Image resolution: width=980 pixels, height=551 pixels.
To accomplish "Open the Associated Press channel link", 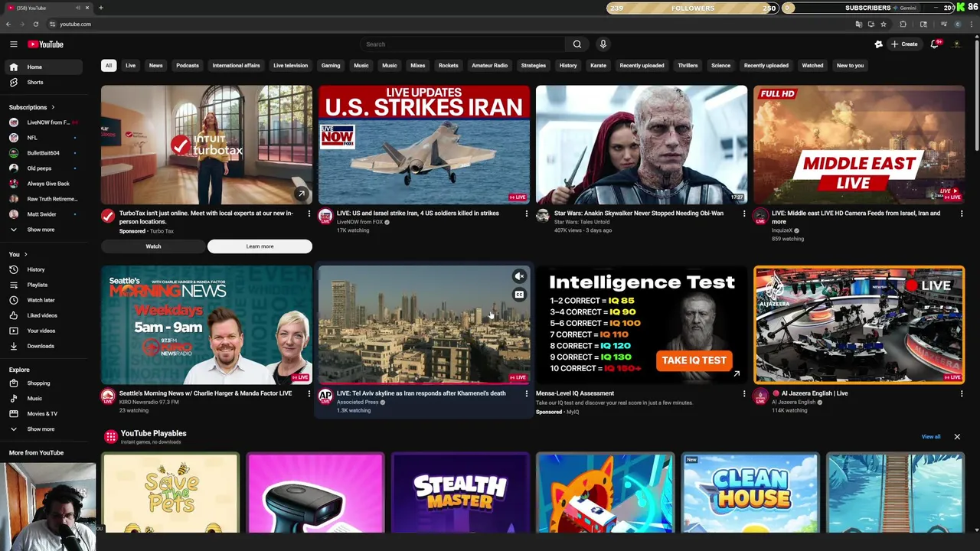I will tap(357, 402).
